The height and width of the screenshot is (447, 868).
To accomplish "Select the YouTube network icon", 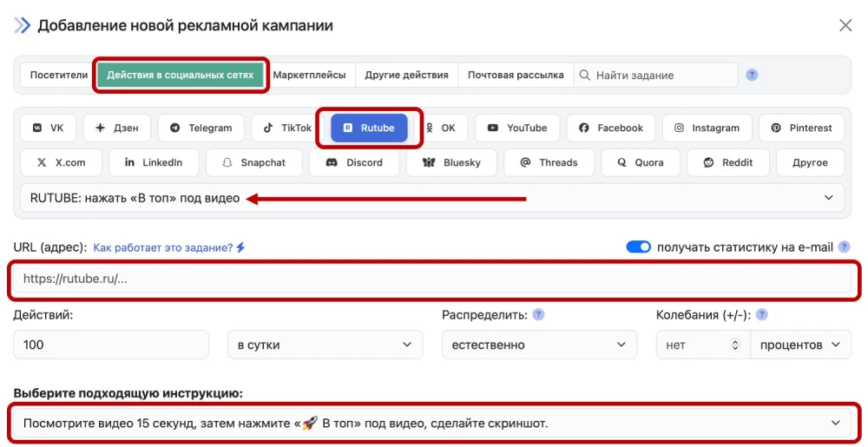I will (492, 128).
